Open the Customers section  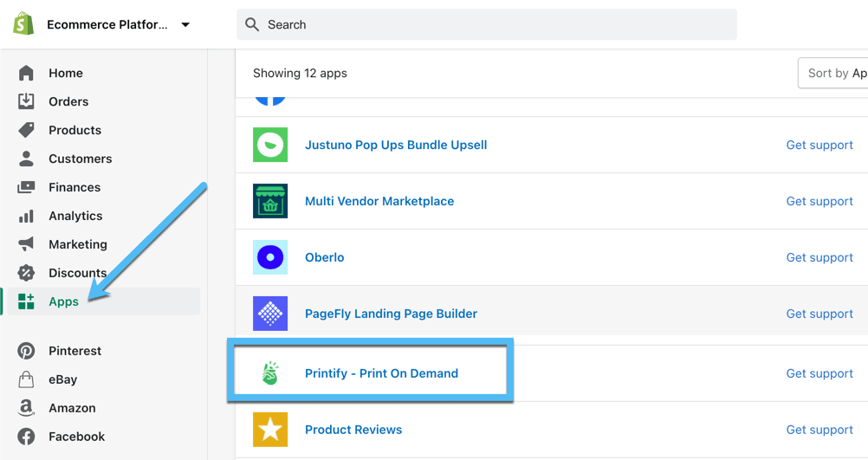tap(81, 159)
